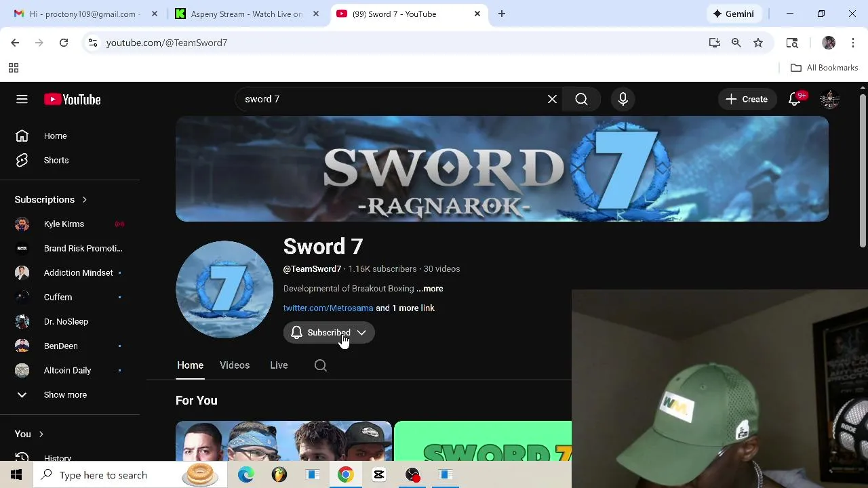Open Chrome profile avatar

coord(829,43)
